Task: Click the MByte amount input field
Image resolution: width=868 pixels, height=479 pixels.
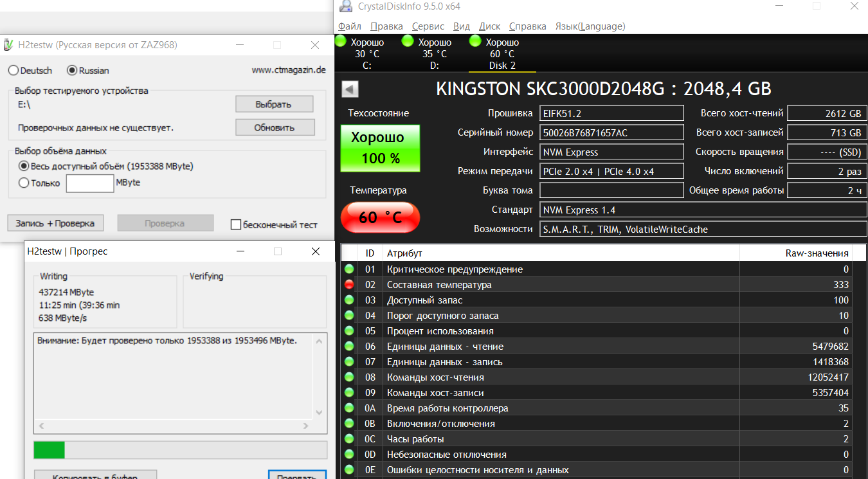Action: (x=90, y=183)
